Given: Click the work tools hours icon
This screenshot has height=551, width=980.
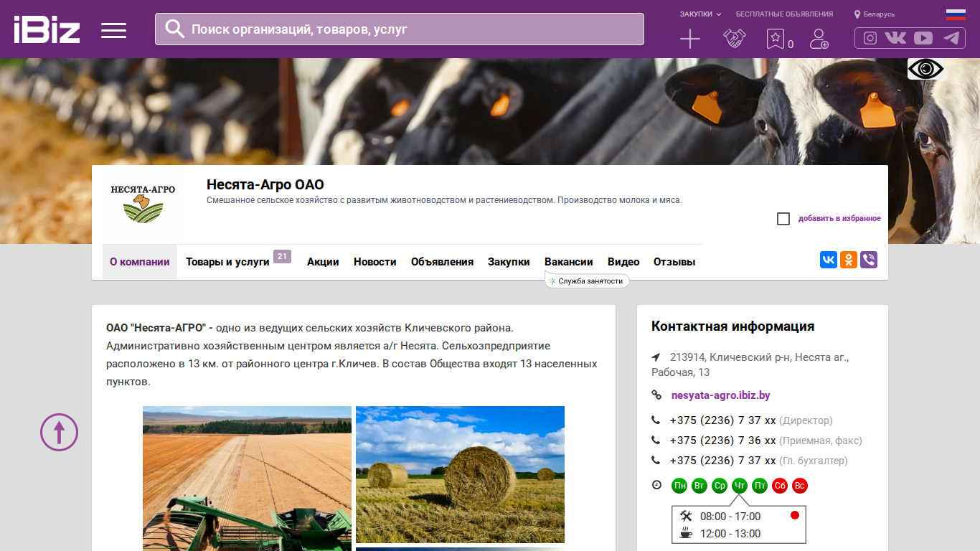Looking at the screenshot, I should [687, 516].
